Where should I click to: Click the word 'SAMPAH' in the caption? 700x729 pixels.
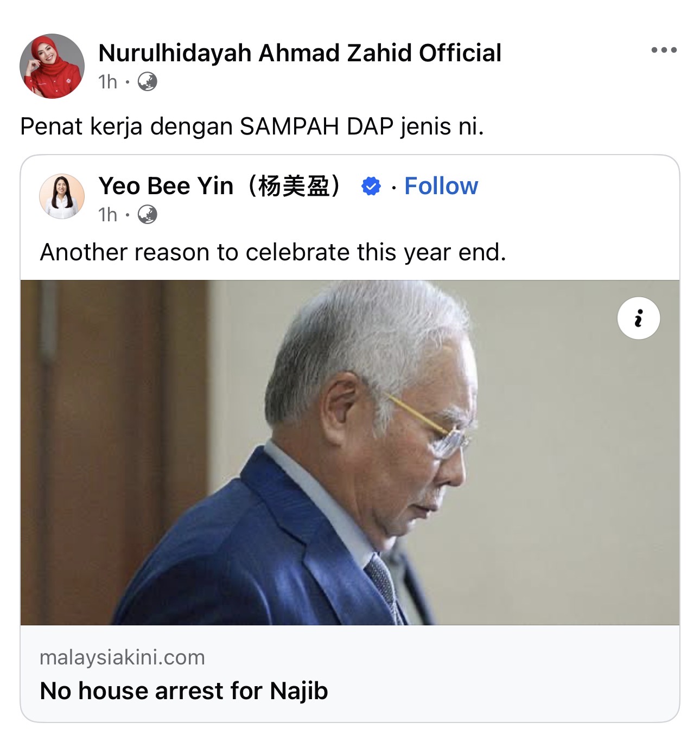(x=290, y=126)
